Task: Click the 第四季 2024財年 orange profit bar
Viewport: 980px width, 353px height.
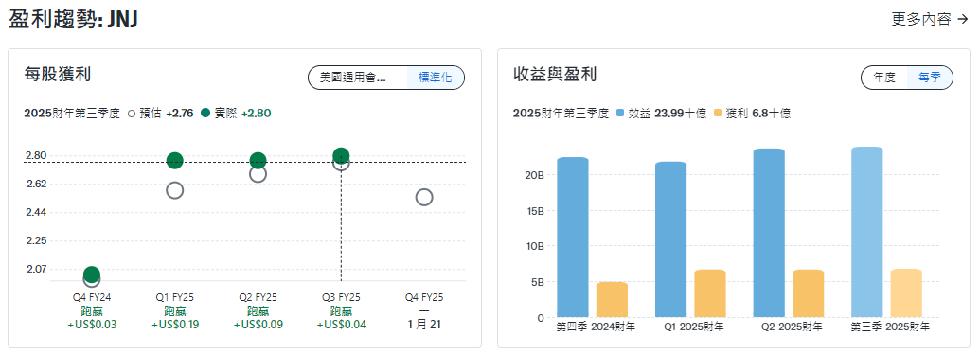Action: click(612, 299)
